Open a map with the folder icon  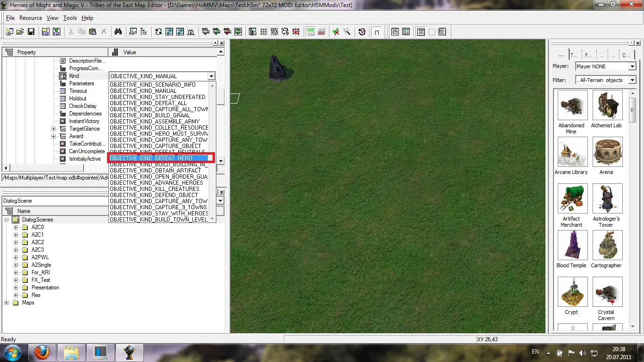[20, 32]
